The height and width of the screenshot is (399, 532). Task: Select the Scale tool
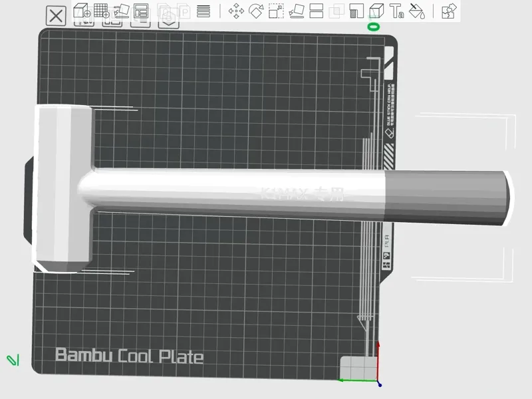[x=276, y=11]
